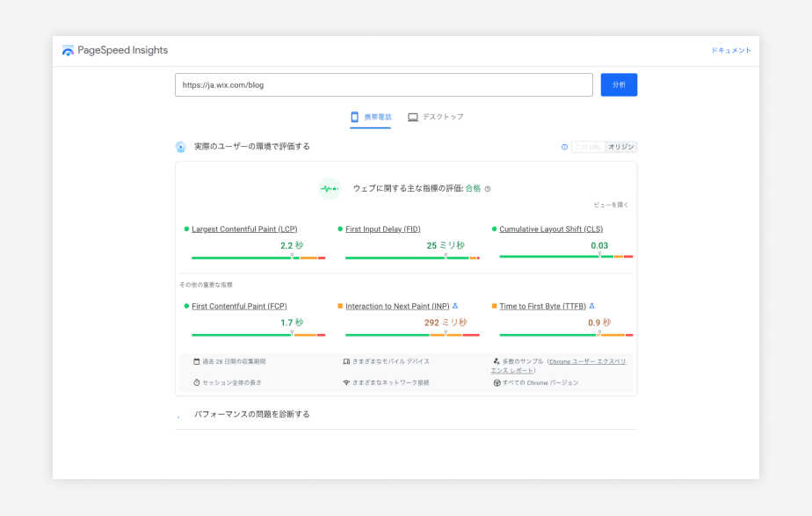Click the すべての Chrome バージョン text
This screenshot has height=516, width=812.
(x=540, y=383)
